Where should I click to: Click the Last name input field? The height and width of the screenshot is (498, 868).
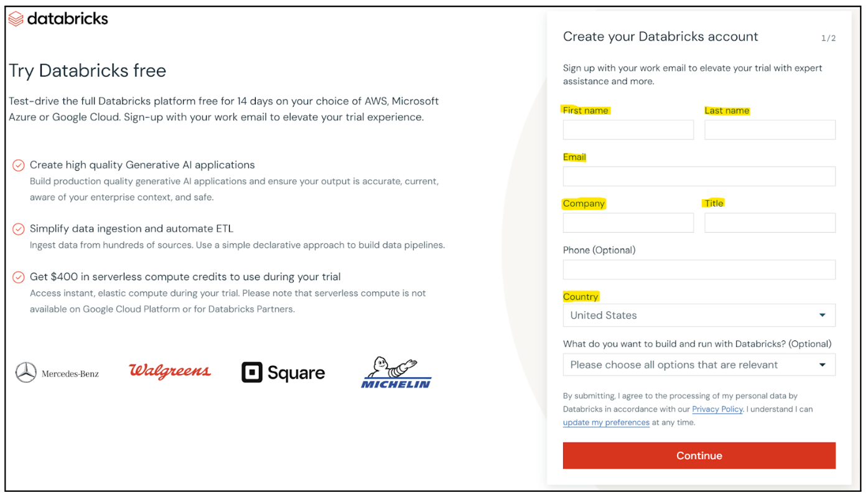[x=769, y=129]
